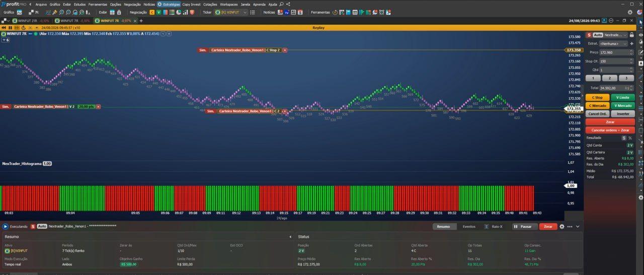This screenshot has width=644, height=275.
Task: Click the replay speed timer icon
Action: point(24,28)
